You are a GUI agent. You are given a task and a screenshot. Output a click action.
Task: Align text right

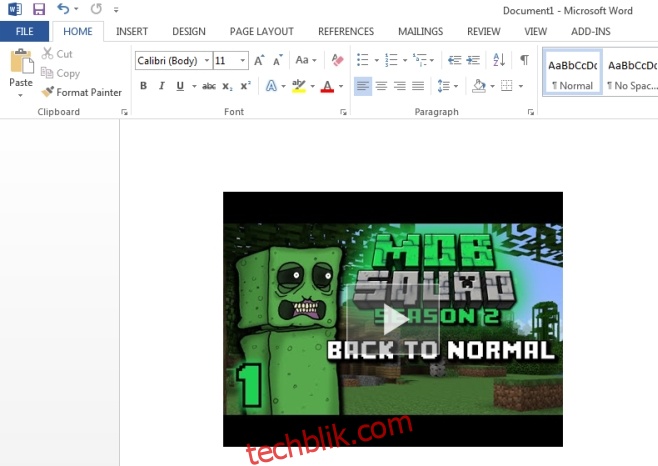pyautogui.click(x=400, y=86)
